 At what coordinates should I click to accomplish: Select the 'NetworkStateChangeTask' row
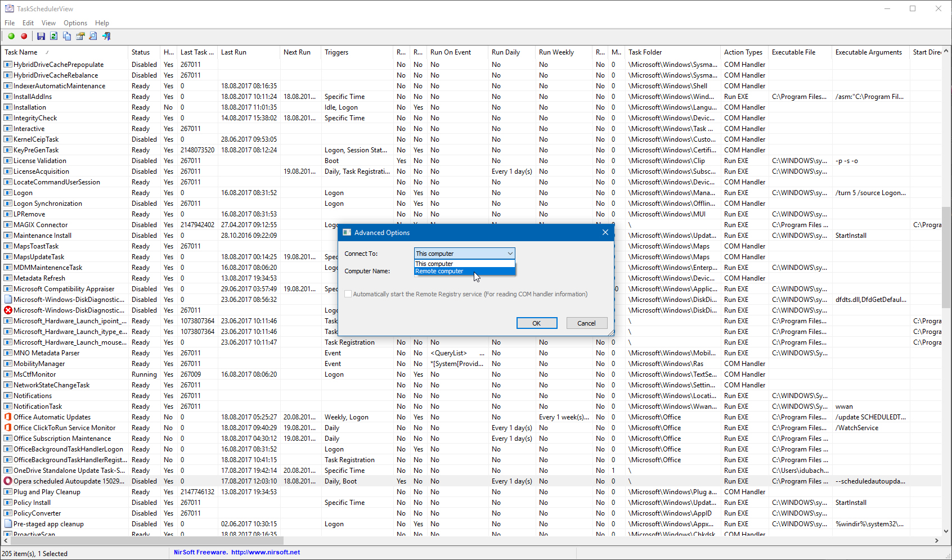click(x=471, y=385)
